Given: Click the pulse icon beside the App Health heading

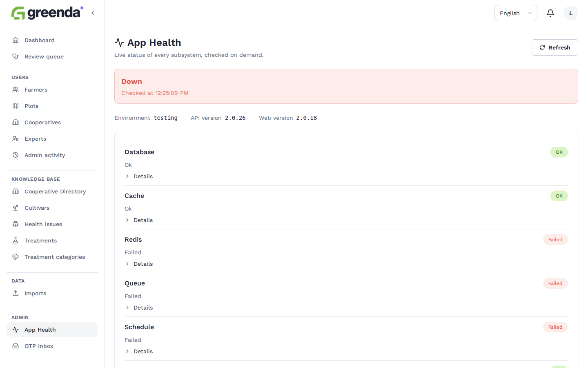Looking at the screenshot, I should [119, 43].
